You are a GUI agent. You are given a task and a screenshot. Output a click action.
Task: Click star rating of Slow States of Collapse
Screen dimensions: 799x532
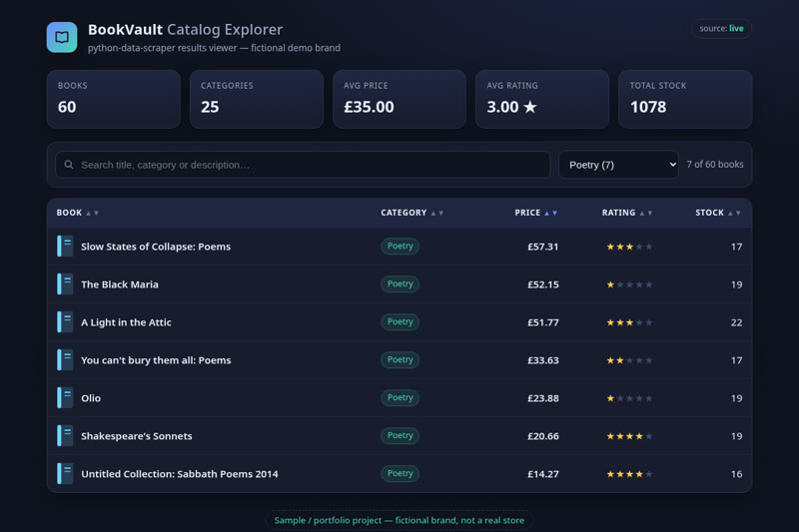[629, 247]
